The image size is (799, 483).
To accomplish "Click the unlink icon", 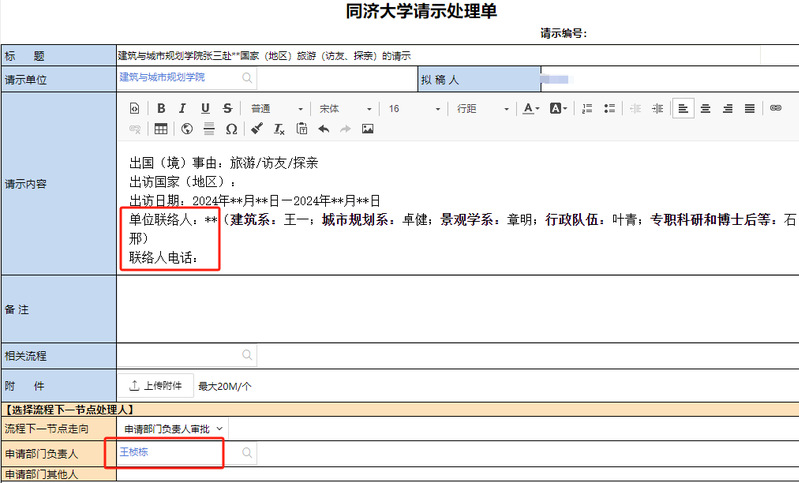I will click(135, 129).
